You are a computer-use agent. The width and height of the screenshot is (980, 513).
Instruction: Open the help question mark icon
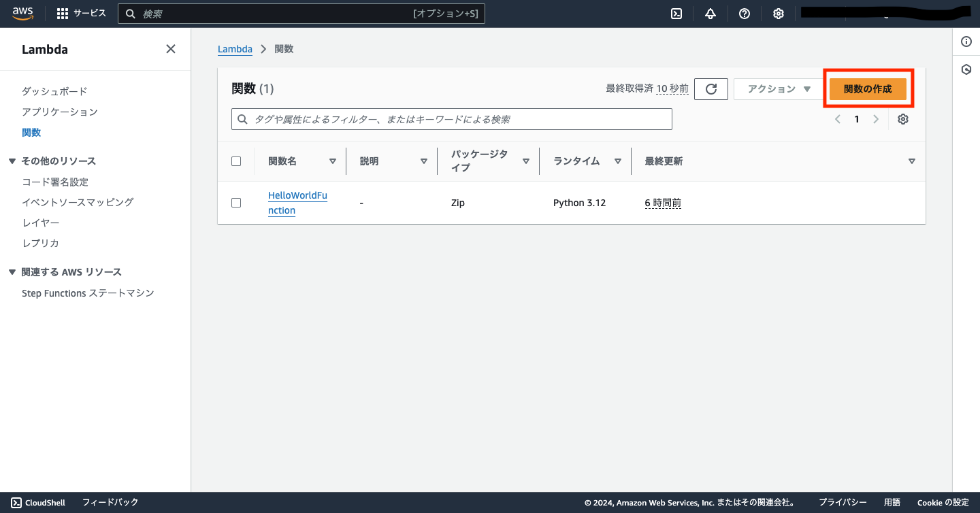[x=745, y=14]
